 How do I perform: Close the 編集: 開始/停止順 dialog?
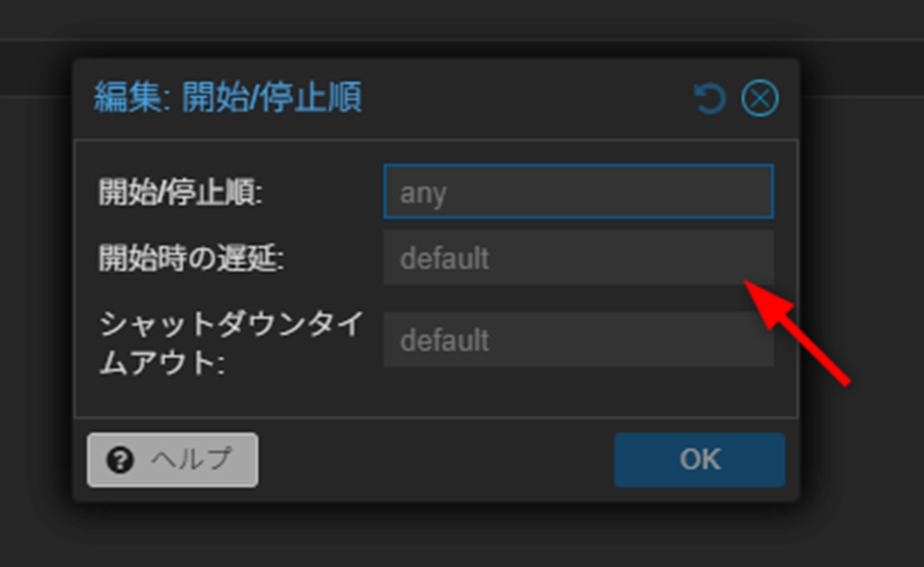760,100
